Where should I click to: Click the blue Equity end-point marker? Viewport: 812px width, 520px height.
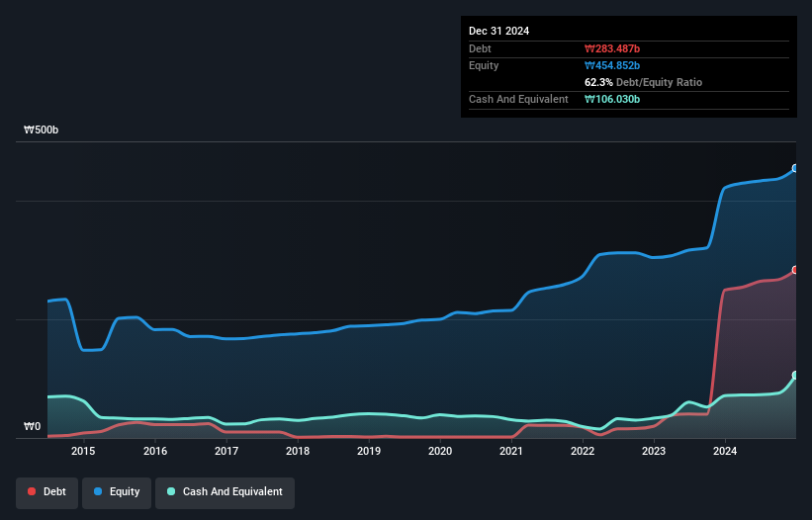[x=795, y=168]
